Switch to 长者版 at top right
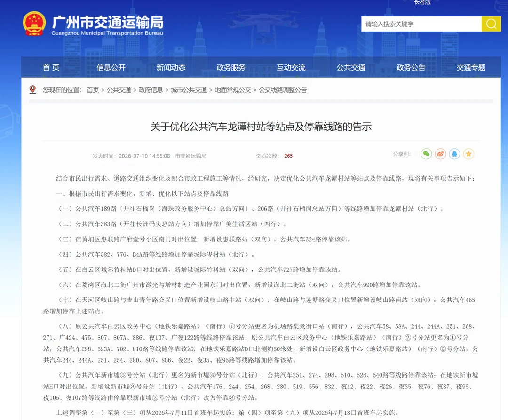This screenshot has width=508, height=420. coord(422,2)
